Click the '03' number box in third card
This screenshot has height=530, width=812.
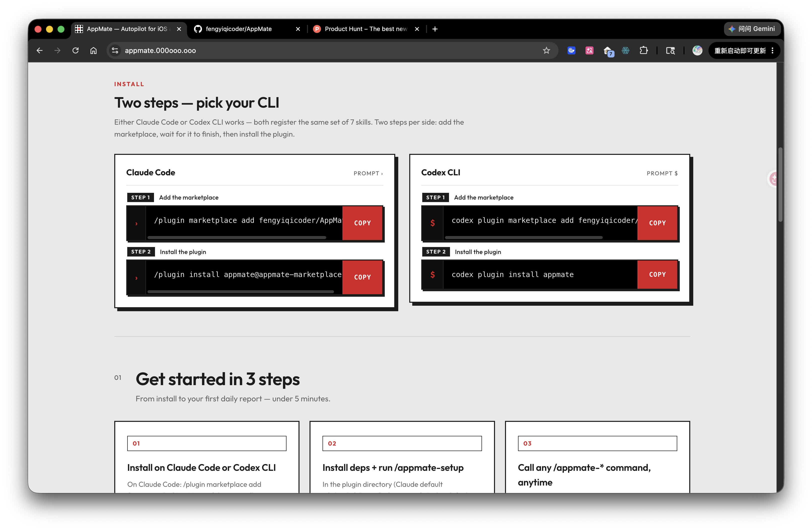click(x=597, y=443)
